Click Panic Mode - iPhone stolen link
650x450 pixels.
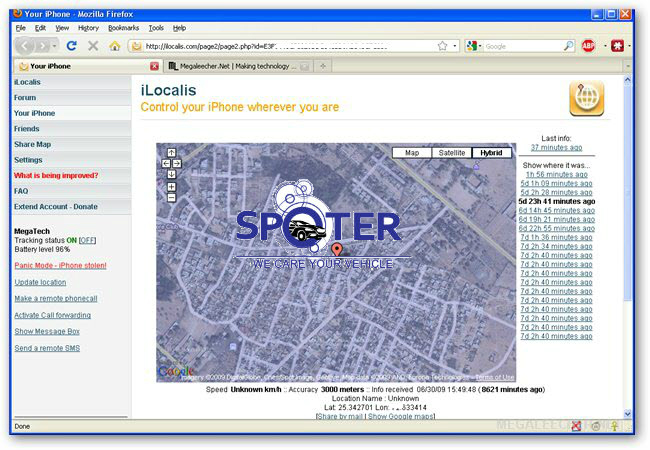click(60, 265)
